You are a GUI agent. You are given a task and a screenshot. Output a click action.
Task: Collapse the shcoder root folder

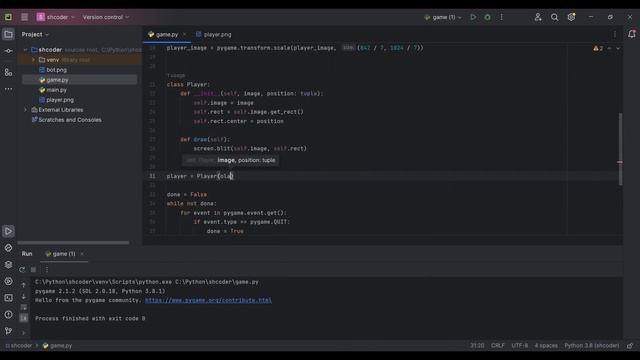(25, 50)
